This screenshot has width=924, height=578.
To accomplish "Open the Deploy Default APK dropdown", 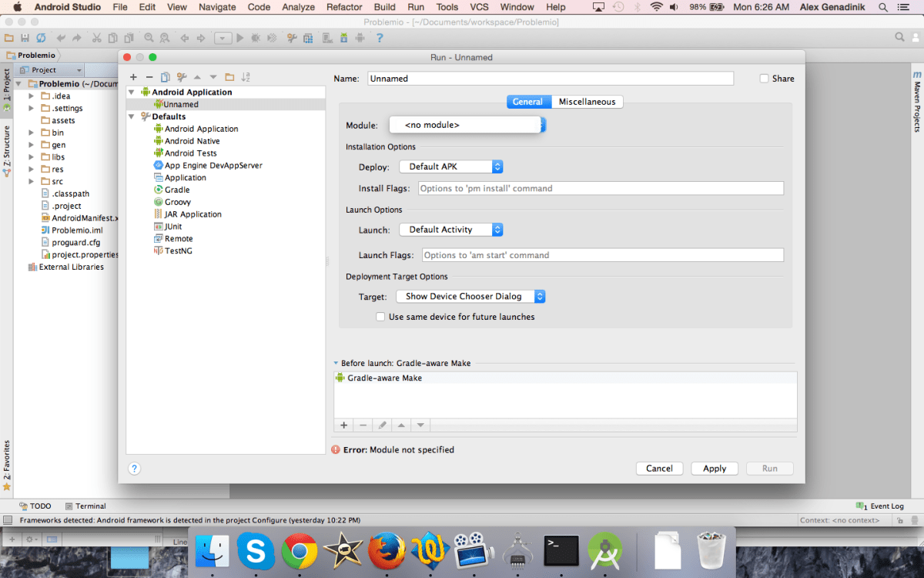I will [x=451, y=166].
